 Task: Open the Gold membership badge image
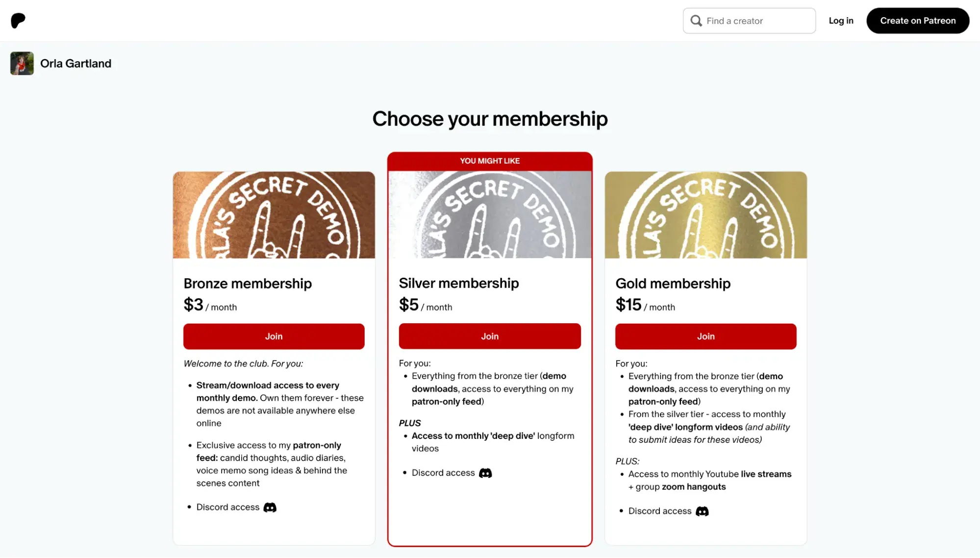click(x=705, y=215)
